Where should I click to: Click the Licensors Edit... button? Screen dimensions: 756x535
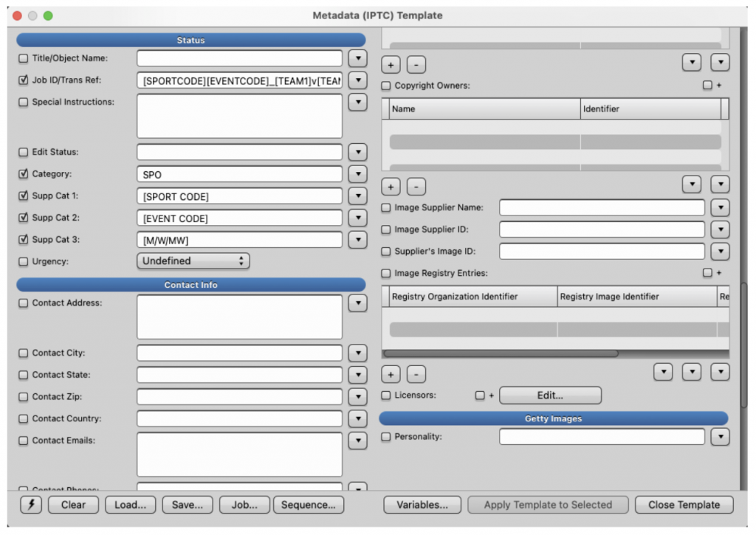[x=550, y=396]
